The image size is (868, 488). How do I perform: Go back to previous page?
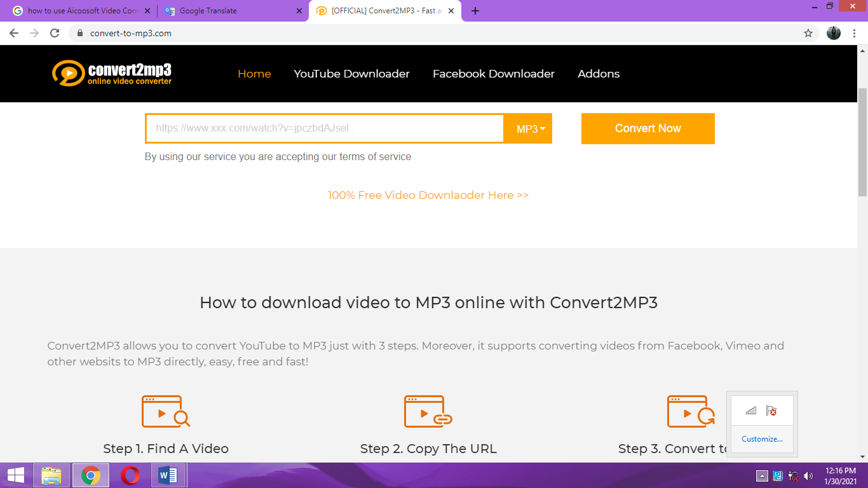point(14,33)
